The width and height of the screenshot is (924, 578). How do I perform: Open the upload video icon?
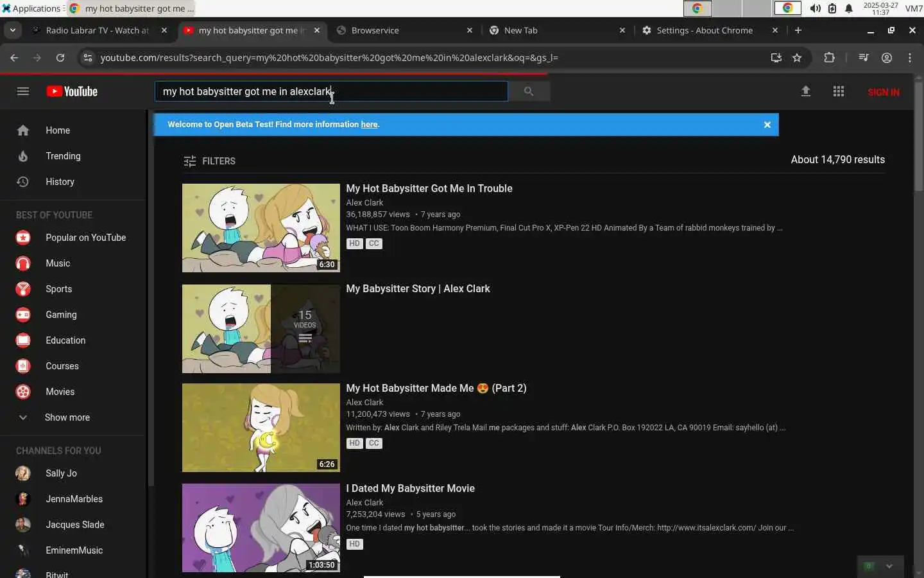point(806,91)
